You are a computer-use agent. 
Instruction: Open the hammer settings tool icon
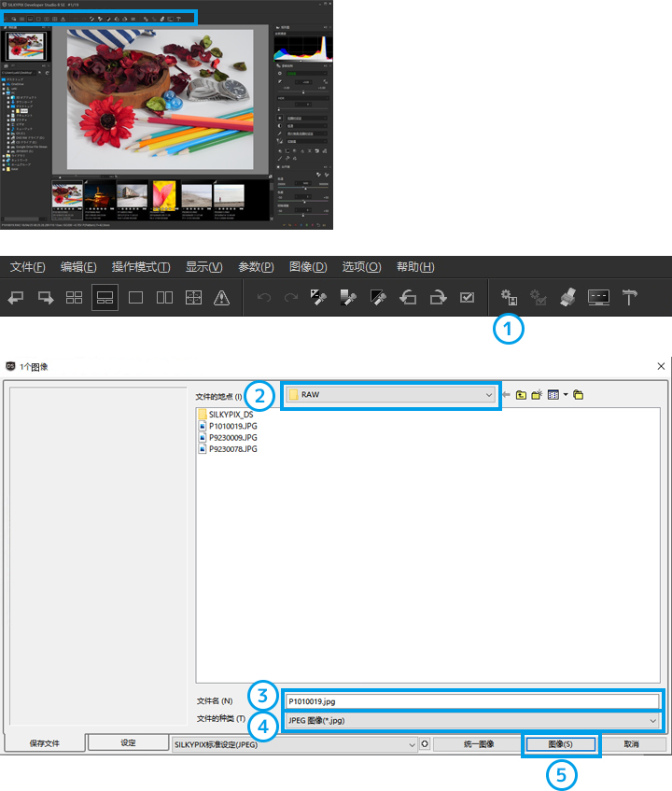[630, 298]
